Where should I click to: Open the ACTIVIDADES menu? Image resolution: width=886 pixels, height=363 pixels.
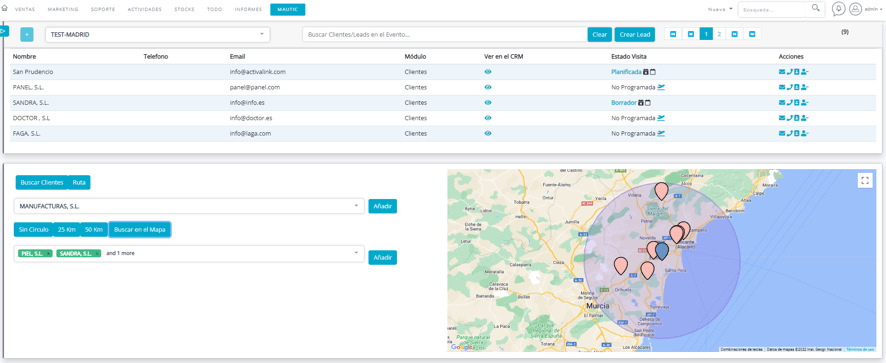coord(145,10)
